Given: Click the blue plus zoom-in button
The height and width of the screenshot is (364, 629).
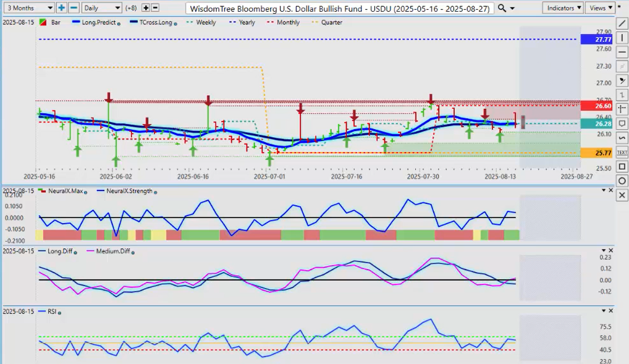Looking at the screenshot, I should tap(62, 8).
